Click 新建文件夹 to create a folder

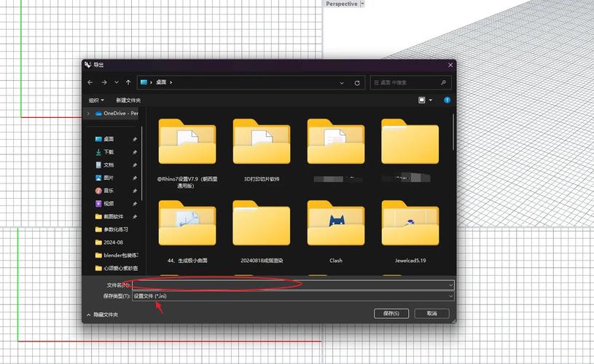tap(128, 100)
